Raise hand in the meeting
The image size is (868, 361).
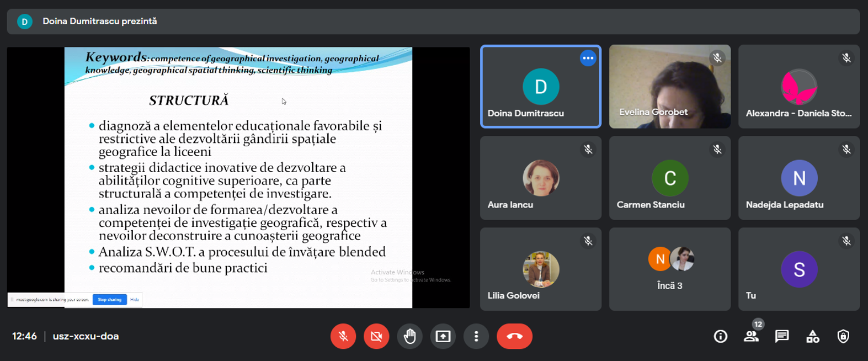pos(409,336)
